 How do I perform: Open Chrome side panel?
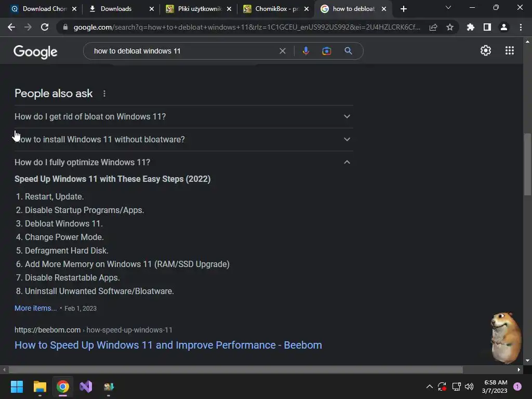point(487,27)
